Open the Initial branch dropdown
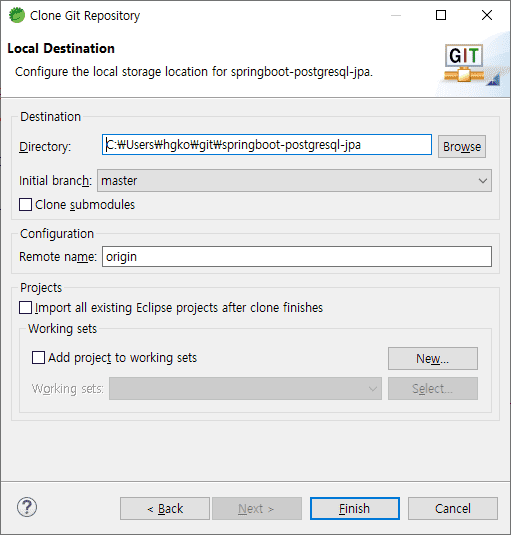 [x=294, y=180]
